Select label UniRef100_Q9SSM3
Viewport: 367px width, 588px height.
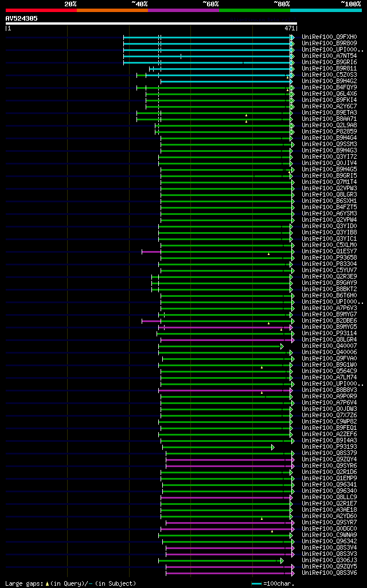329,144
